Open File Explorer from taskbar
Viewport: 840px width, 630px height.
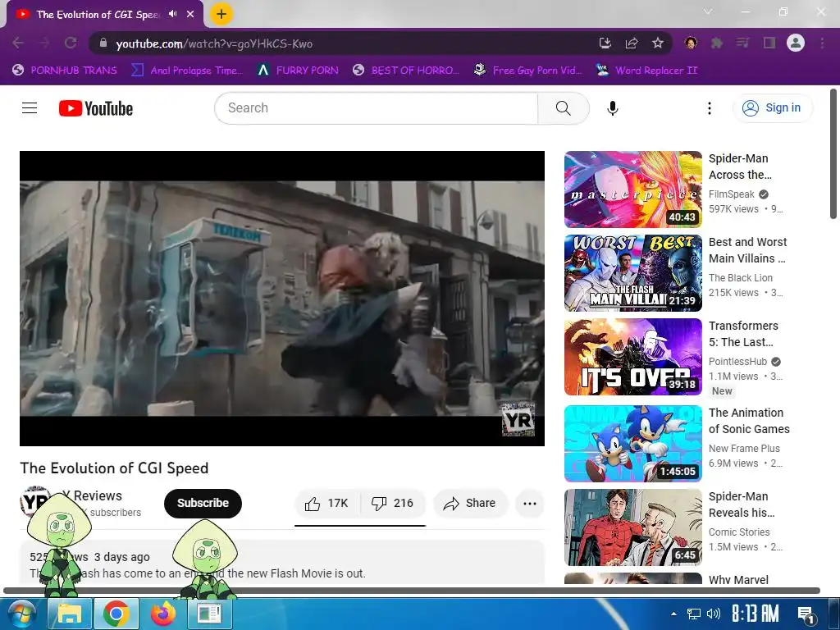point(70,614)
